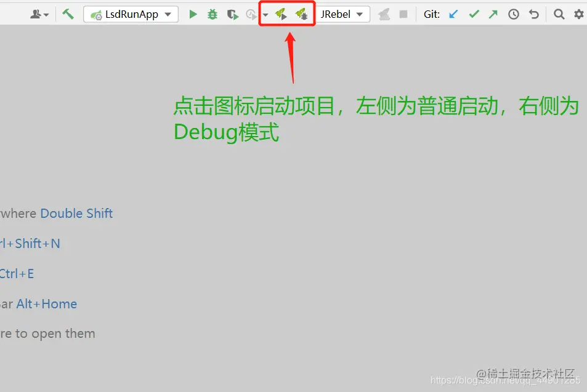This screenshot has width=587, height=392.
Task: Open Search Everywhere magnifier icon
Action: (558, 14)
